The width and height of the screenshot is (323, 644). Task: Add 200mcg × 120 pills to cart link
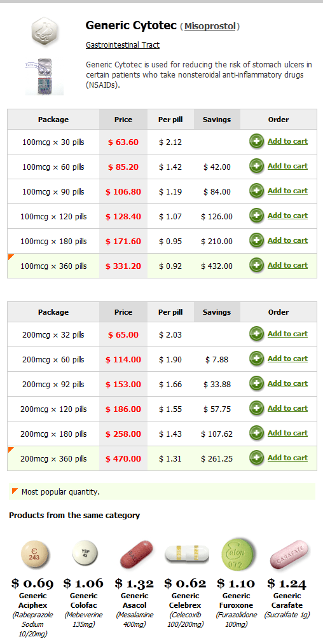point(287,408)
